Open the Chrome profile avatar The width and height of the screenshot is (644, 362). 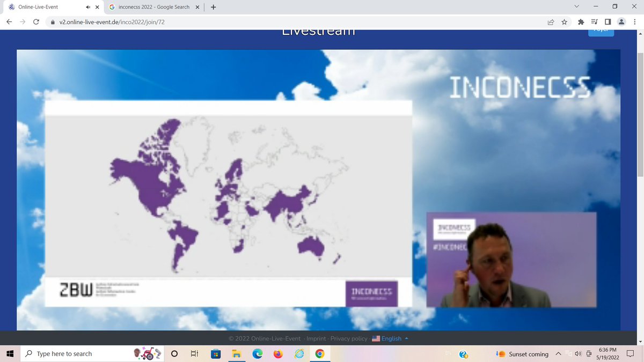(621, 22)
